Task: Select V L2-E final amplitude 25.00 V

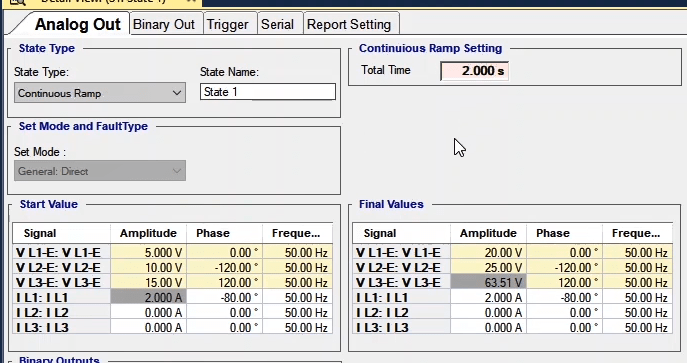Action: [x=489, y=268]
